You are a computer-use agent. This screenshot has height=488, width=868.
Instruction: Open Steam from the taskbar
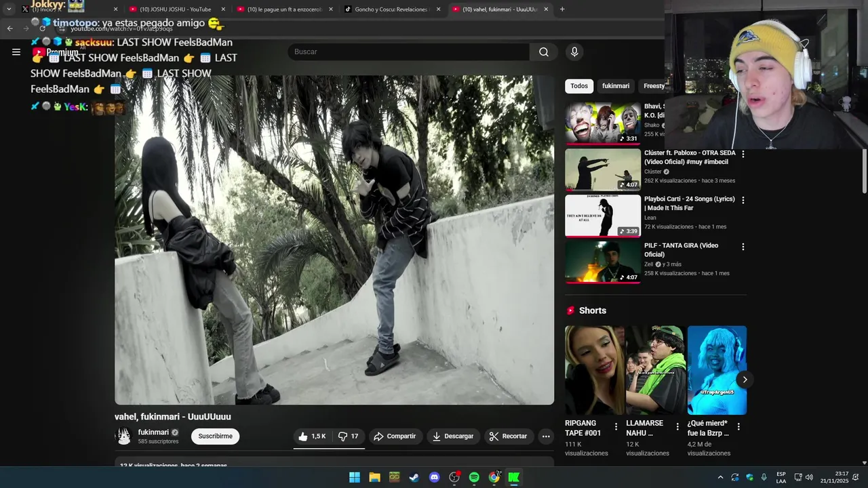(x=414, y=477)
